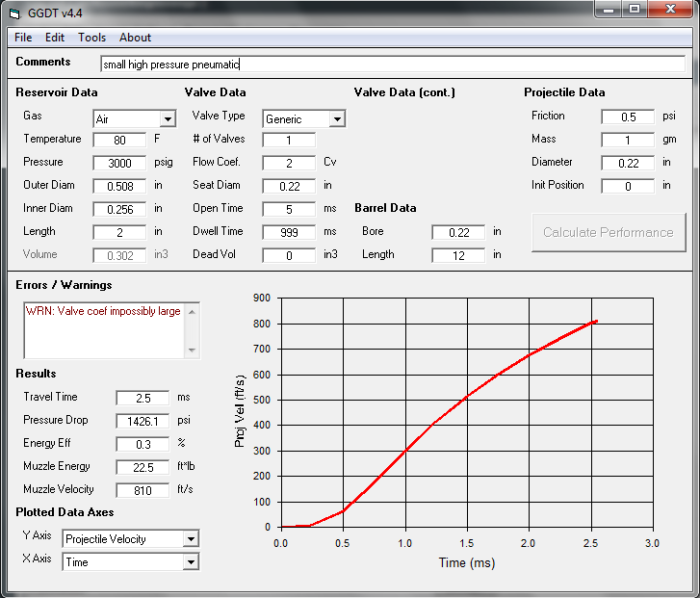The height and width of the screenshot is (598, 700).
Task: Click the Comments text field
Action: click(392, 65)
